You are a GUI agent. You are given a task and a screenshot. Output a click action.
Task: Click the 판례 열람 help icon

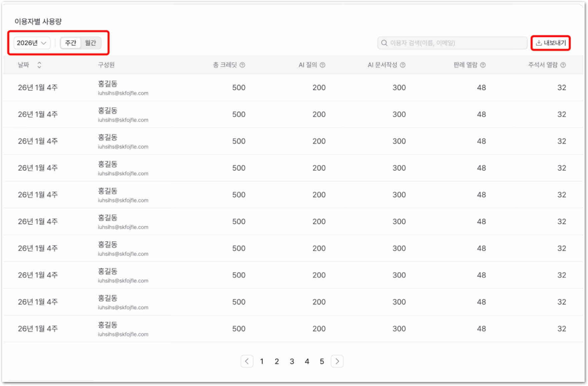pos(483,65)
